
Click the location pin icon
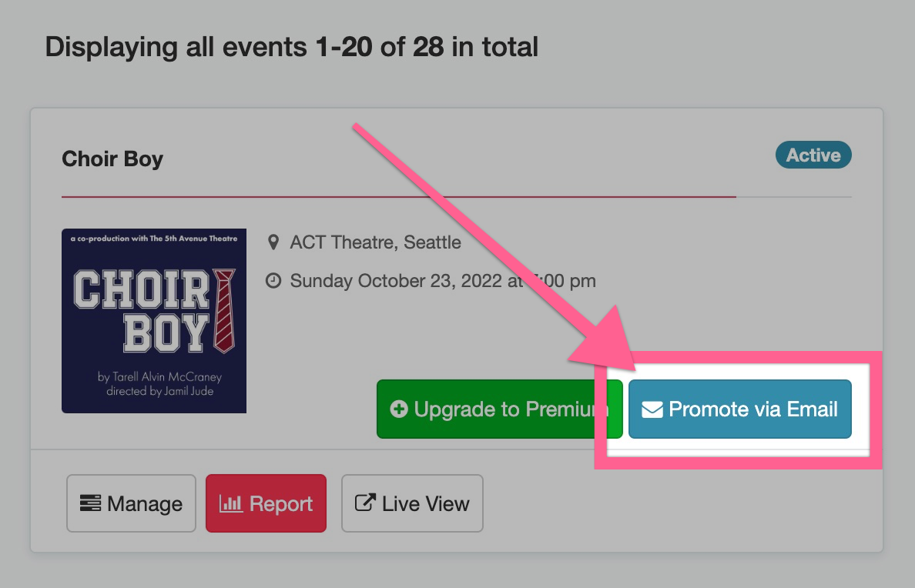(273, 242)
